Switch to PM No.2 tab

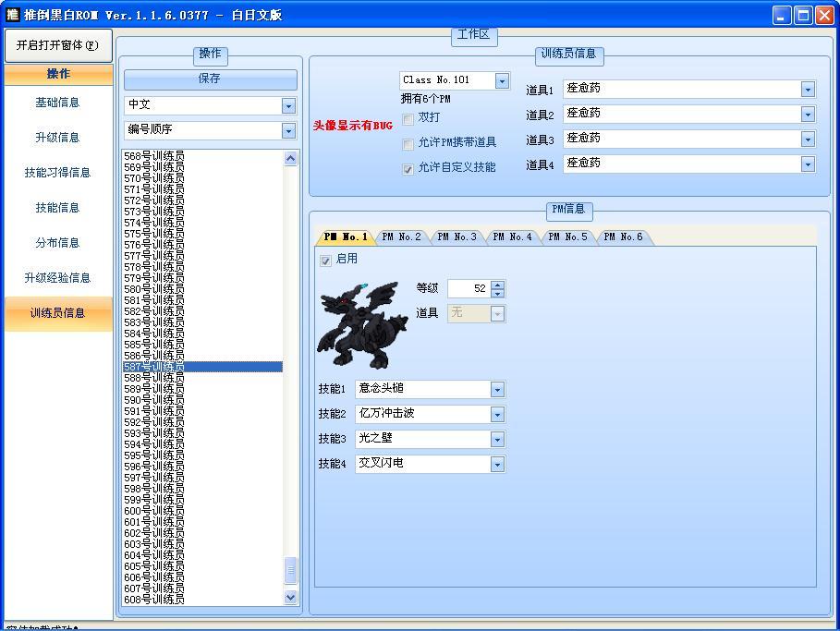[401, 237]
